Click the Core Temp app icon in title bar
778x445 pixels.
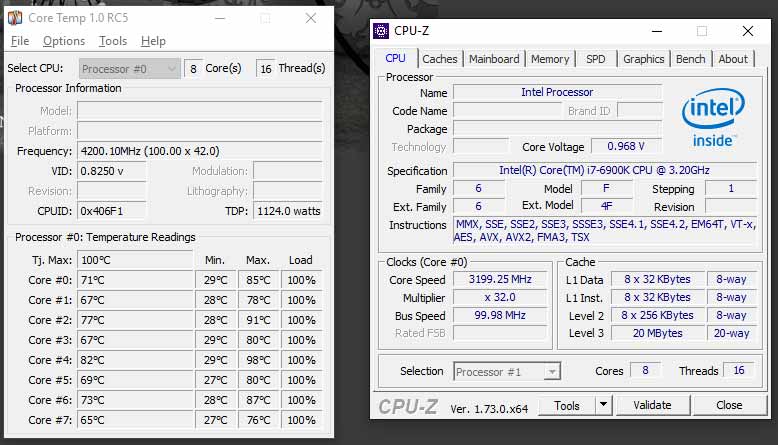click(x=15, y=18)
